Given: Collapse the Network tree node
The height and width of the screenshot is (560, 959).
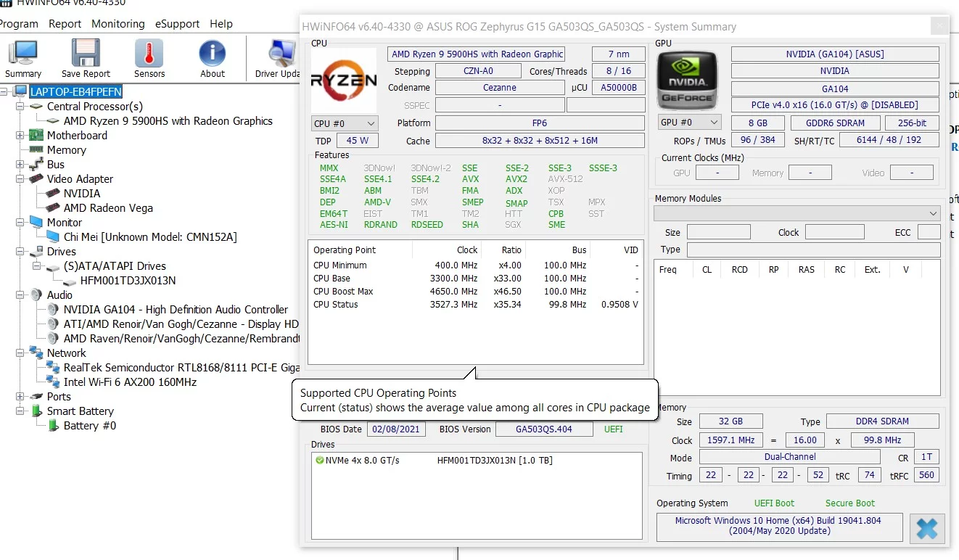Looking at the screenshot, I should coord(20,353).
